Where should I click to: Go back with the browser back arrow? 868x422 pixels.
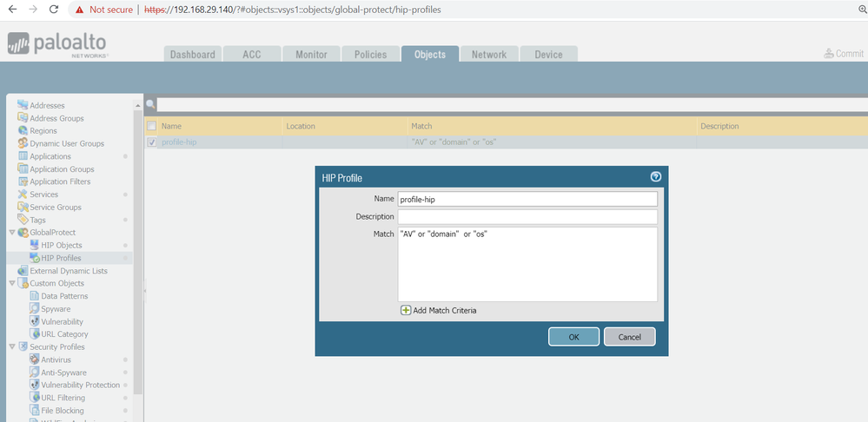(x=12, y=10)
